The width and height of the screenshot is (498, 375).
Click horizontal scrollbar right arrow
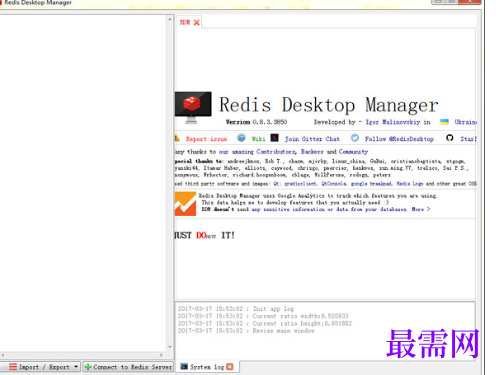pos(161,355)
